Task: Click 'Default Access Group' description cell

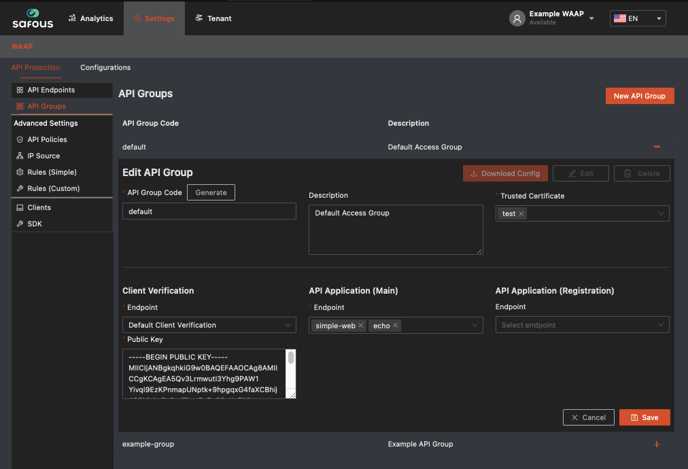Action: coord(425,147)
